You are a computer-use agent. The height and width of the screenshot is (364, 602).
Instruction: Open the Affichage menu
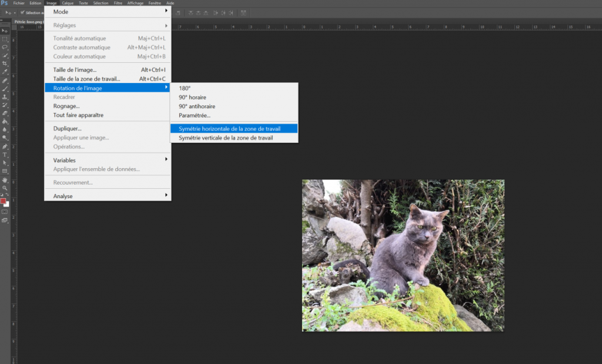pyautogui.click(x=135, y=3)
